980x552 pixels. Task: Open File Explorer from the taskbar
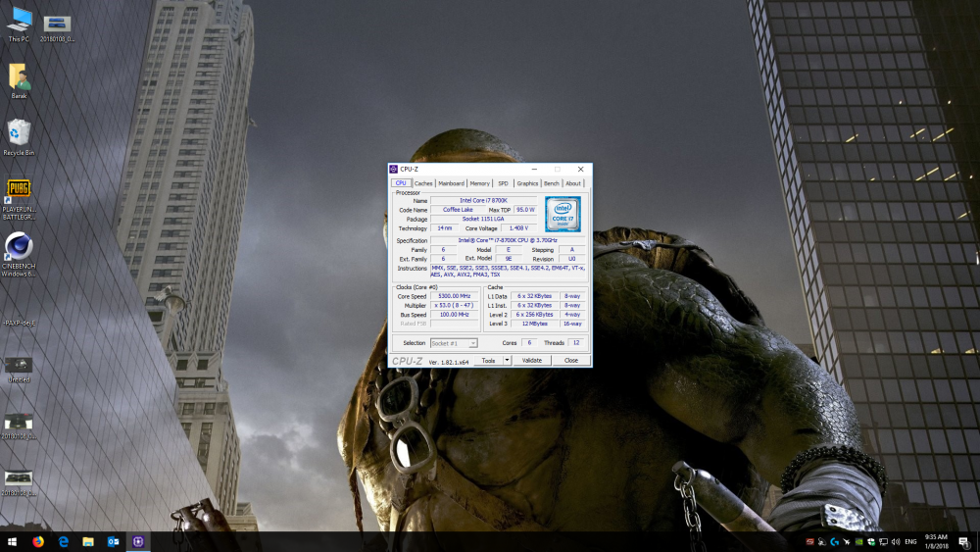(x=88, y=541)
